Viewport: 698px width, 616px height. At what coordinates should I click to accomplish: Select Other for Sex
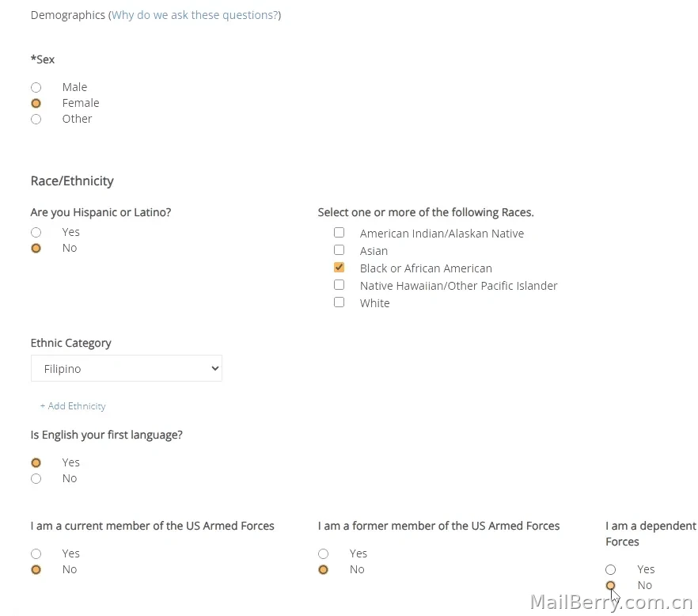coord(36,120)
